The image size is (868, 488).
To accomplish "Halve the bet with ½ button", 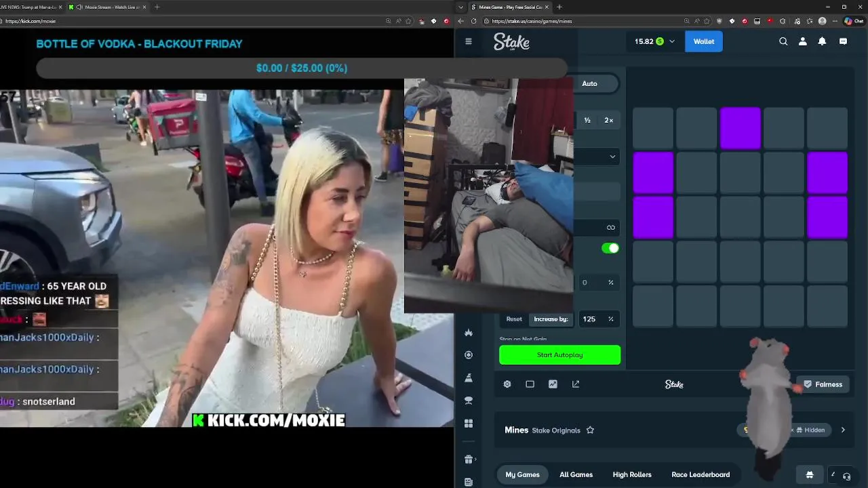I will pos(587,120).
